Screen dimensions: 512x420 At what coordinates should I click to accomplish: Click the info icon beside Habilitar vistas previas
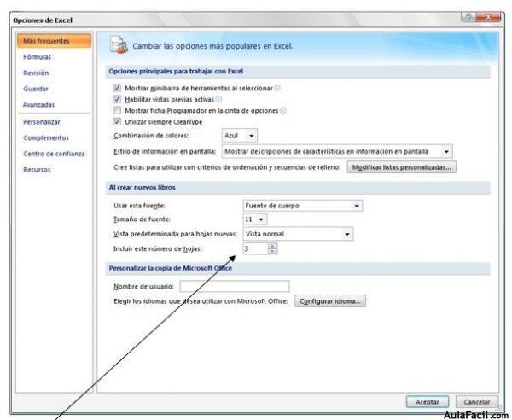218,99
